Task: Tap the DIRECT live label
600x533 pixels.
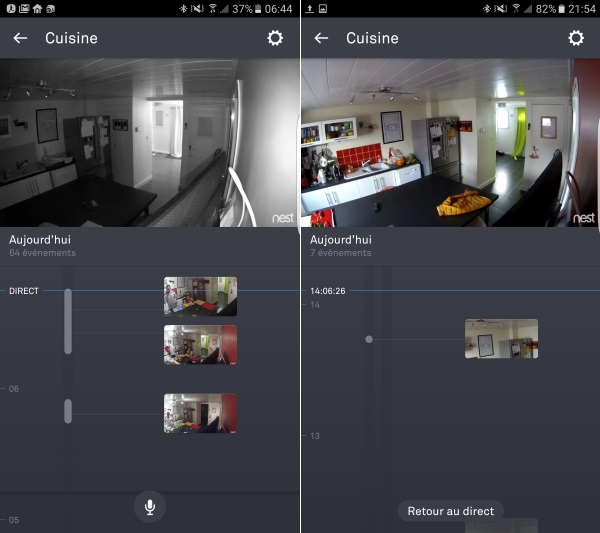Action: tap(24, 291)
